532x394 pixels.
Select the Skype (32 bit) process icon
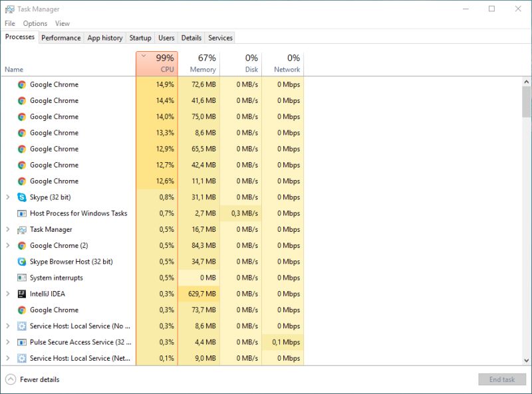21,197
